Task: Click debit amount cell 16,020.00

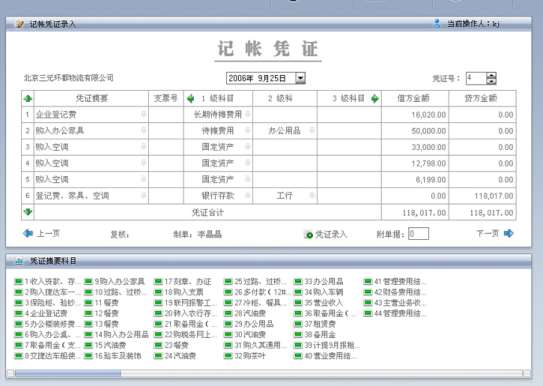Action: (415, 115)
